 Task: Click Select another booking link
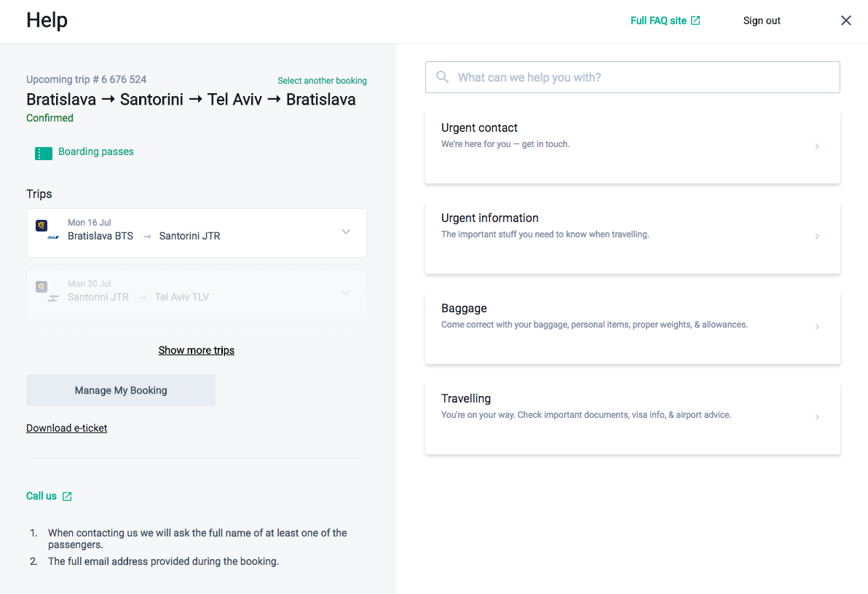click(x=322, y=81)
